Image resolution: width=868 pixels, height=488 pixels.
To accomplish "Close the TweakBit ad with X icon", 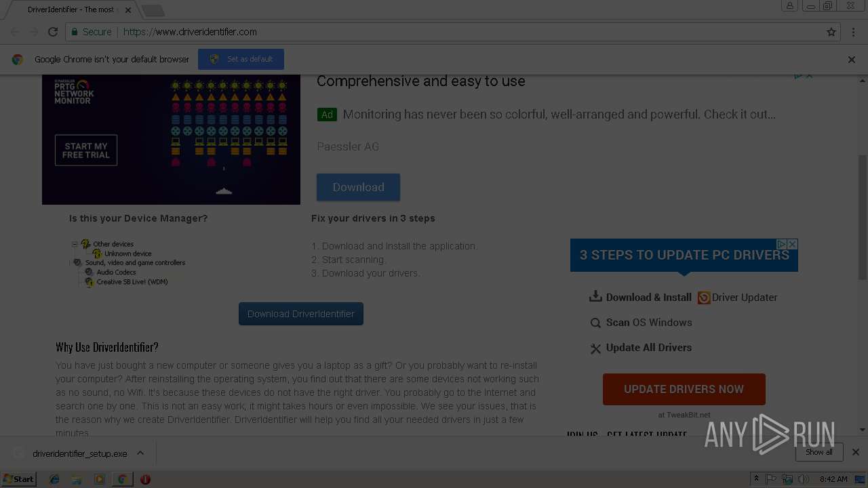I will point(792,244).
